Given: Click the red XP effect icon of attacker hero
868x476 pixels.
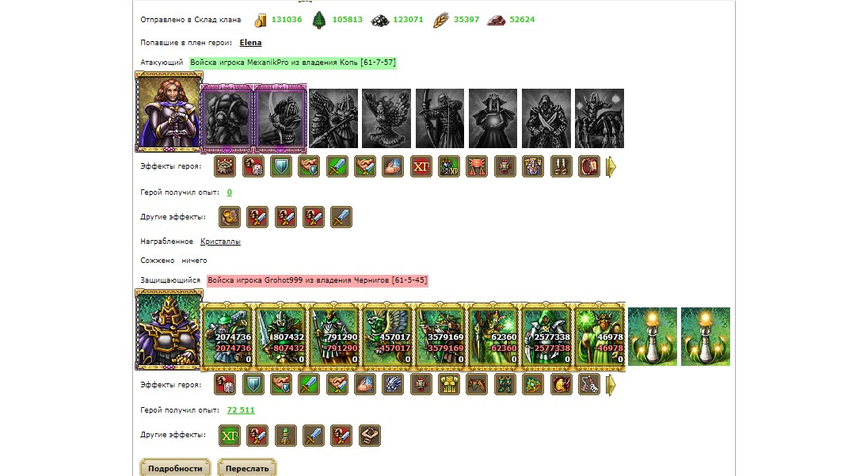Looking at the screenshot, I should click(421, 166).
